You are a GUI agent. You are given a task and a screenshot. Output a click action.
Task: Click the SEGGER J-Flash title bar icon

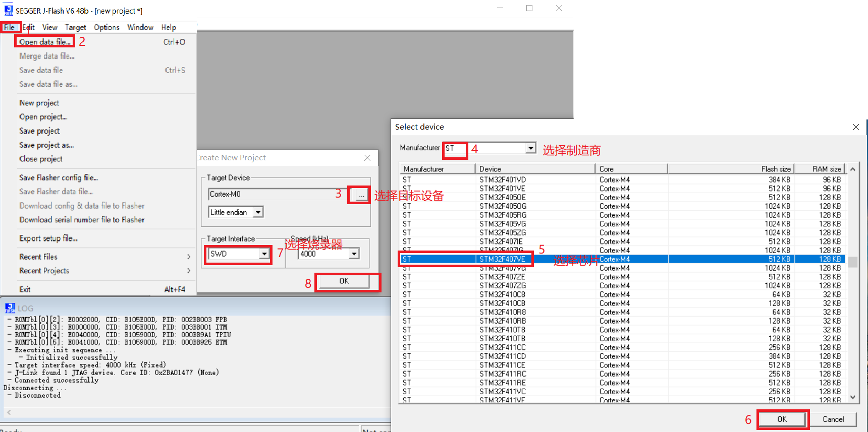pyautogui.click(x=9, y=11)
